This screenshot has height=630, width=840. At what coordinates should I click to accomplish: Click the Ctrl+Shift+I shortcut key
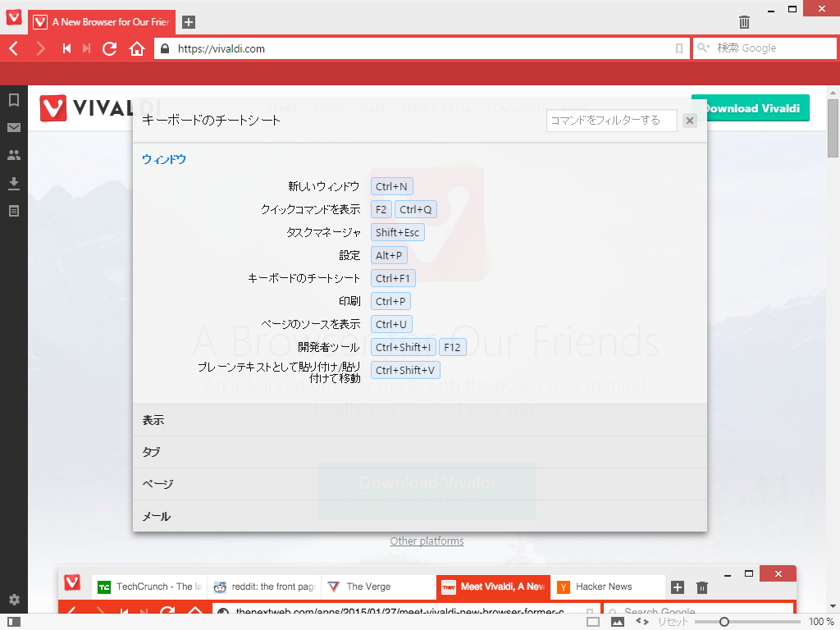pos(404,348)
